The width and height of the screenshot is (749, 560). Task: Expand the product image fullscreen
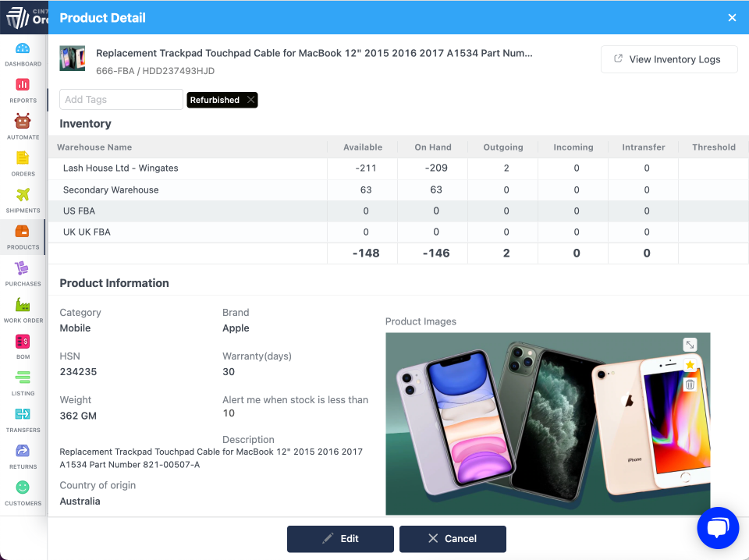(x=690, y=345)
